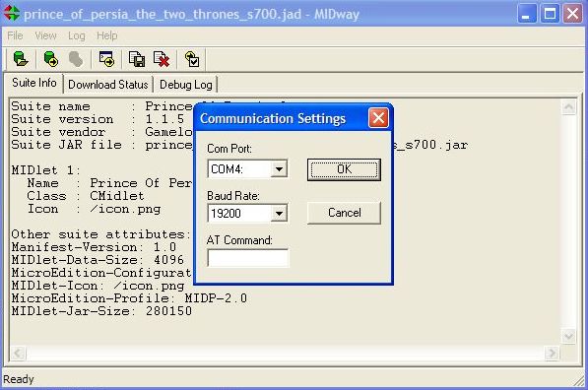The height and width of the screenshot is (390, 588).
Task: Click the 'Baud Rate:' label
Action: click(x=233, y=196)
